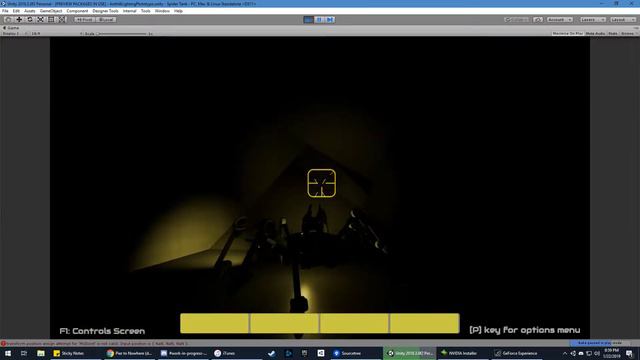Open File Explorer from the taskbar
Screen dimensions: 640x360
(x=40, y=353)
